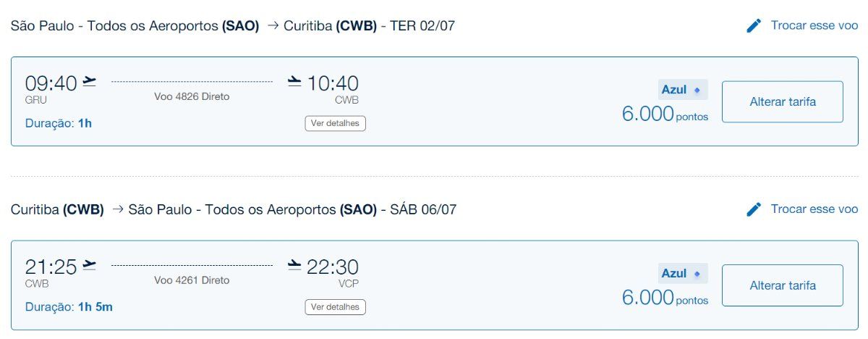Click Trocar esse voo link for return flight
The image size is (868, 339).
coord(814,209)
